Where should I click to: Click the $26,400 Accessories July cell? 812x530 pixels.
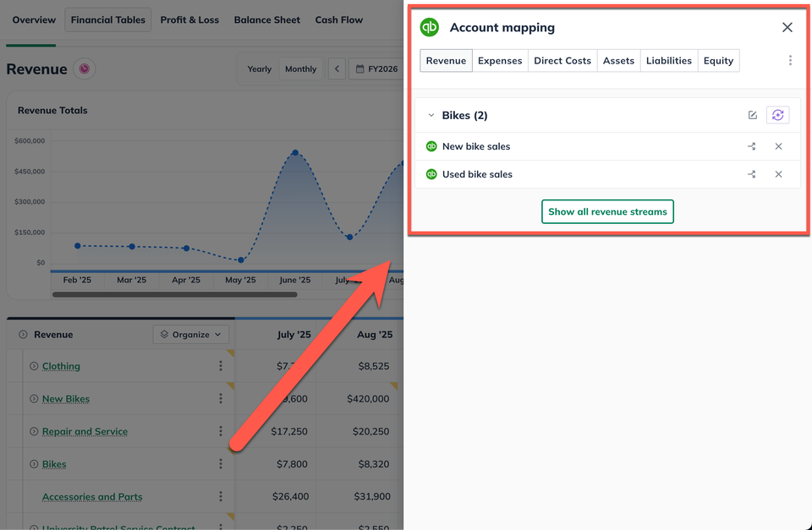point(290,496)
